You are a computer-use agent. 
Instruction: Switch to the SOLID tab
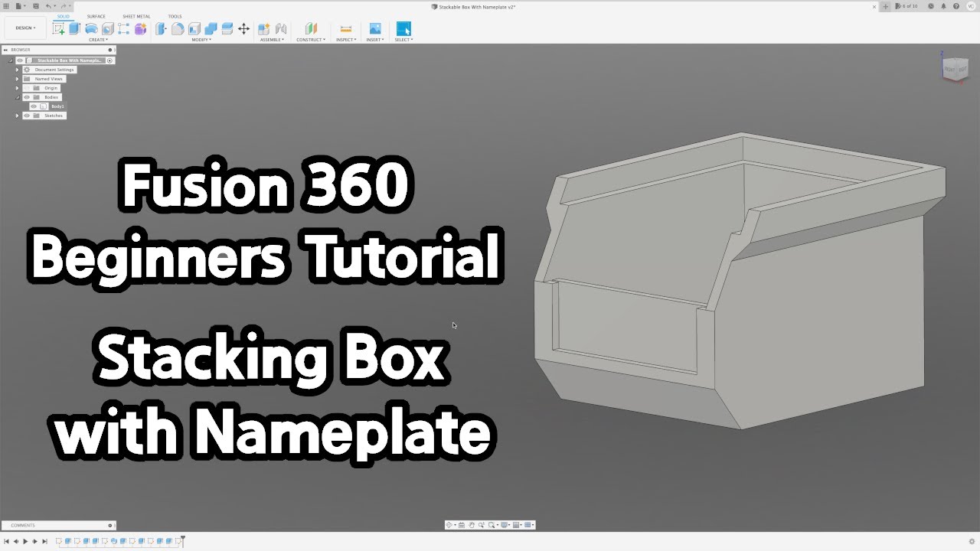click(63, 16)
